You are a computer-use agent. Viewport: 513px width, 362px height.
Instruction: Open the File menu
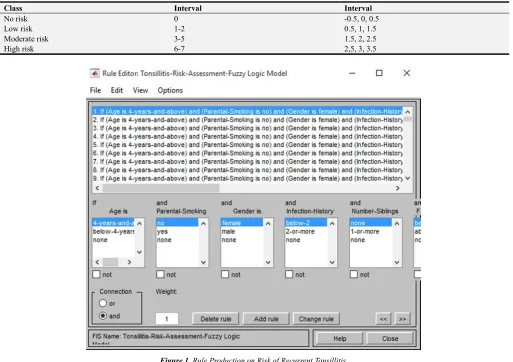pos(95,90)
